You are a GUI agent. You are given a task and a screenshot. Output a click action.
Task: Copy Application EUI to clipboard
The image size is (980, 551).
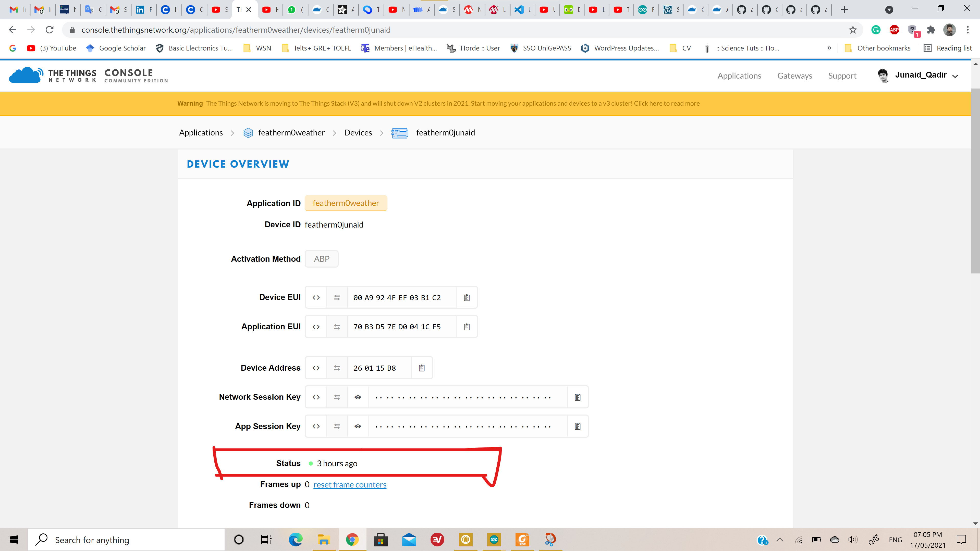[x=467, y=327]
